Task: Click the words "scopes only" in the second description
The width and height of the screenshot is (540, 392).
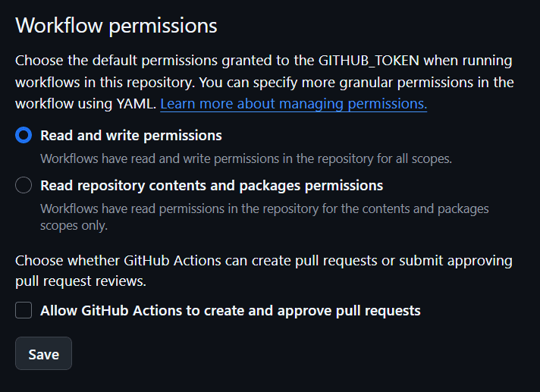Action: coord(74,225)
